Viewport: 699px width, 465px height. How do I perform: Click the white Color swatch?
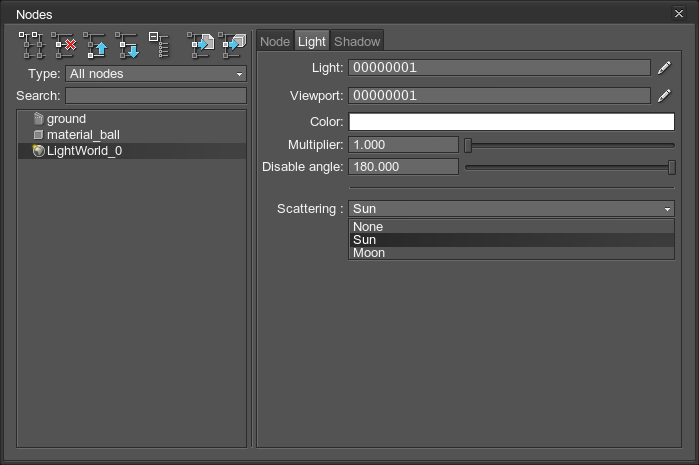click(511, 122)
